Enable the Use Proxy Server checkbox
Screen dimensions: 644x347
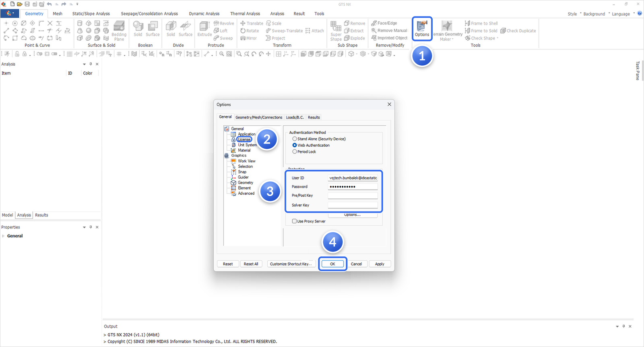coord(294,221)
